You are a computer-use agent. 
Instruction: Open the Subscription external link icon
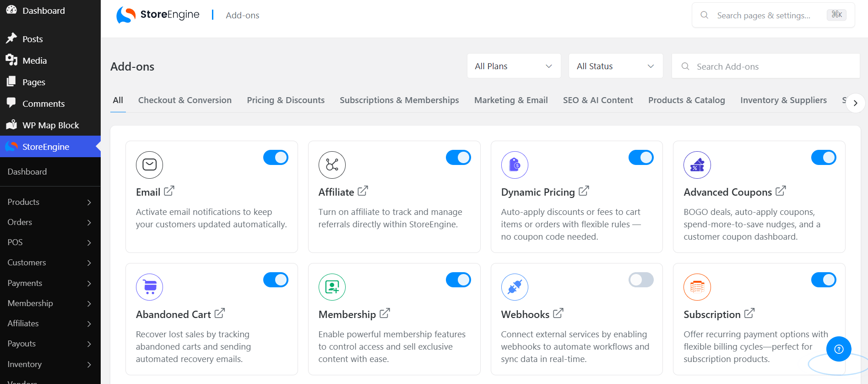tap(749, 313)
